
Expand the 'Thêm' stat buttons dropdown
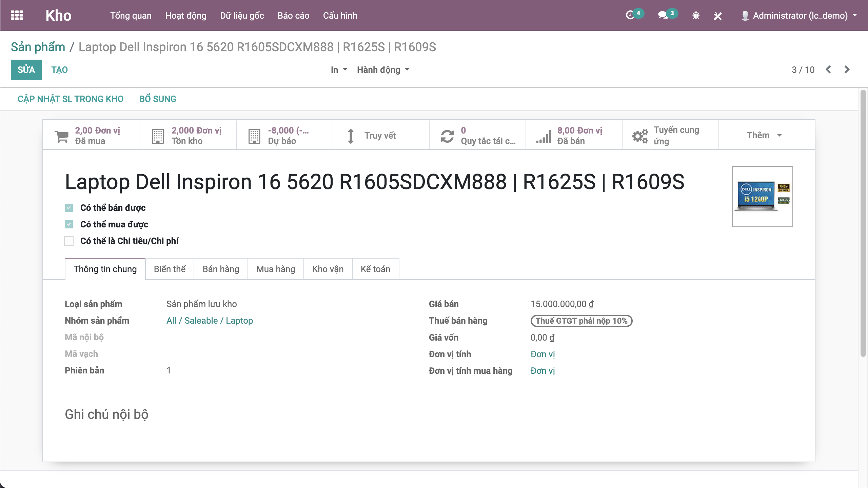click(x=764, y=135)
